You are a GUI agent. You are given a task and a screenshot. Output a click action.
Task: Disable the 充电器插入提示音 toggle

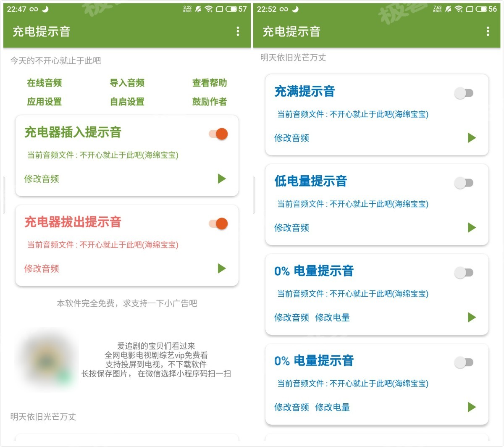(218, 134)
